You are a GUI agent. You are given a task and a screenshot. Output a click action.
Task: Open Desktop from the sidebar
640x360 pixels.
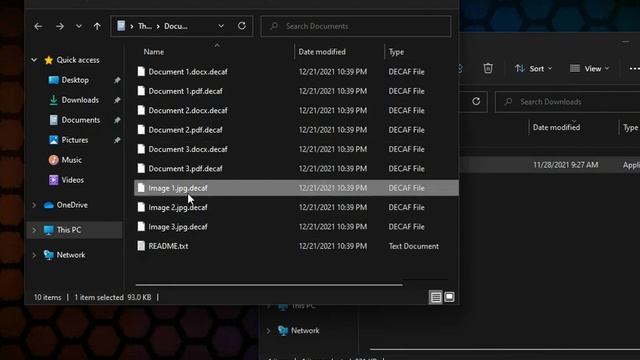click(75, 80)
